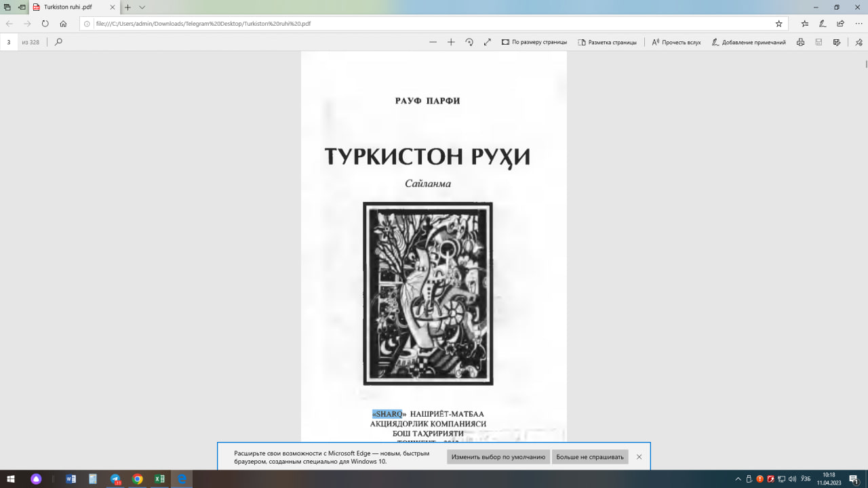Set these tabs aside
The width and height of the screenshot is (868, 488).
(x=22, y=7)
